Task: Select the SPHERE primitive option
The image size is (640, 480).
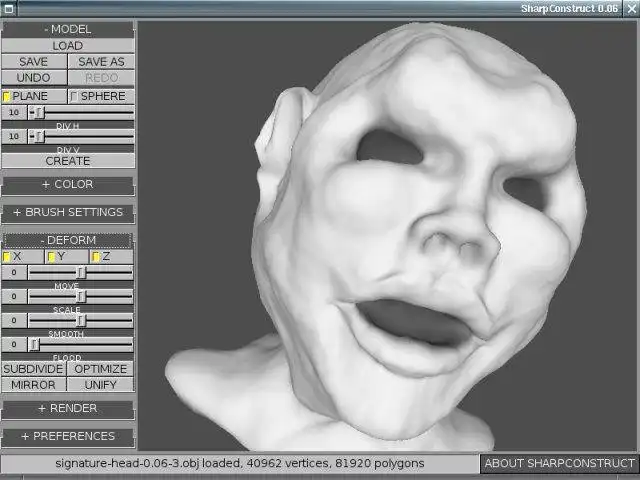Action: point(101,96)
